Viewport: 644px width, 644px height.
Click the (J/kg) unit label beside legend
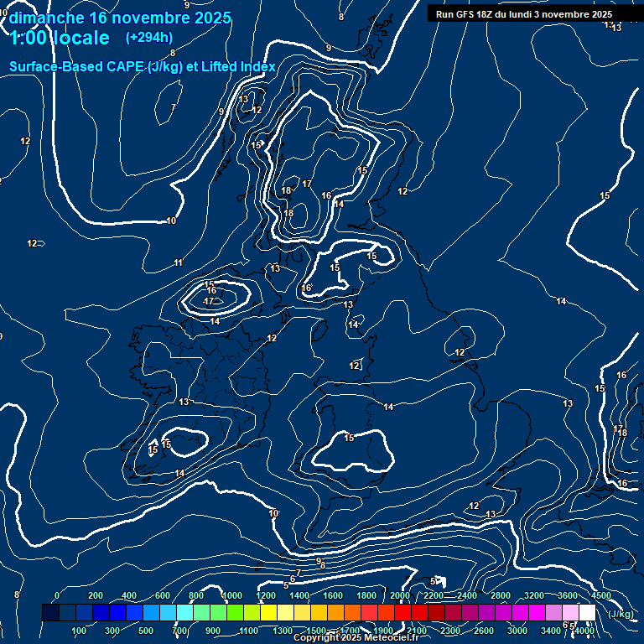coord(621,614)
